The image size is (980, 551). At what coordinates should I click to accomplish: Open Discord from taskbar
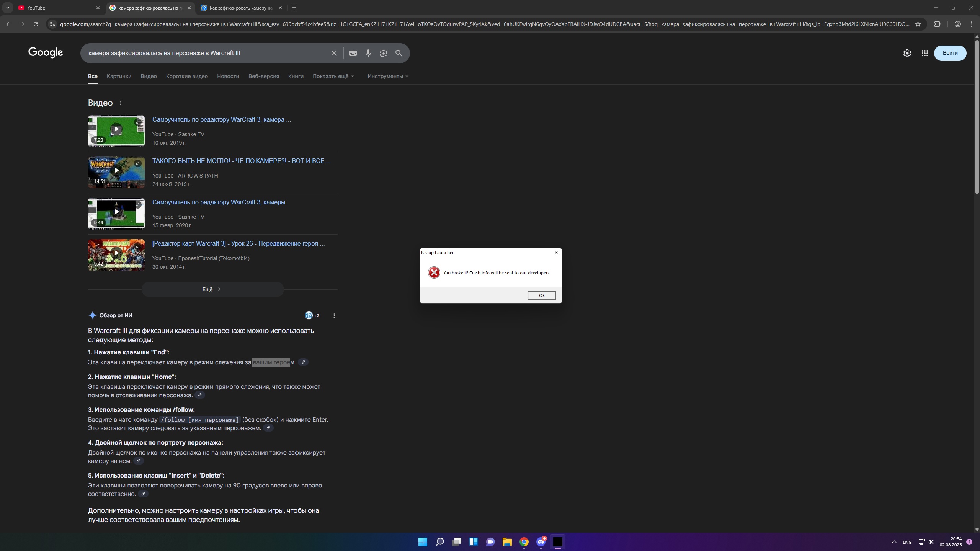click(x=541, y=542)
